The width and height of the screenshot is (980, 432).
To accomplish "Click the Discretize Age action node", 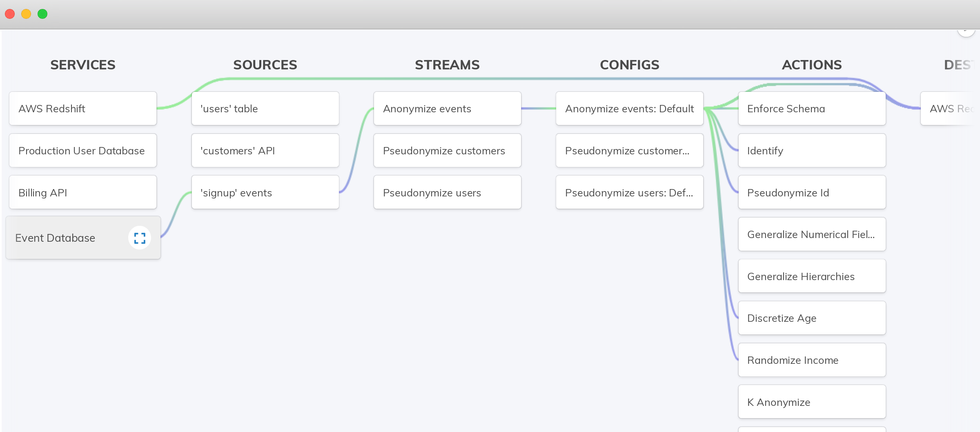I will pos(812,318).
